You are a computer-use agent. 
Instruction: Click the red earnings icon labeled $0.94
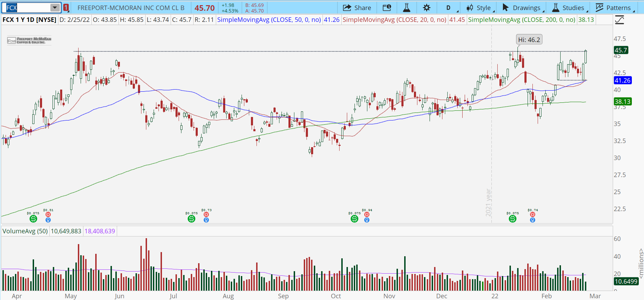[367, 215]
